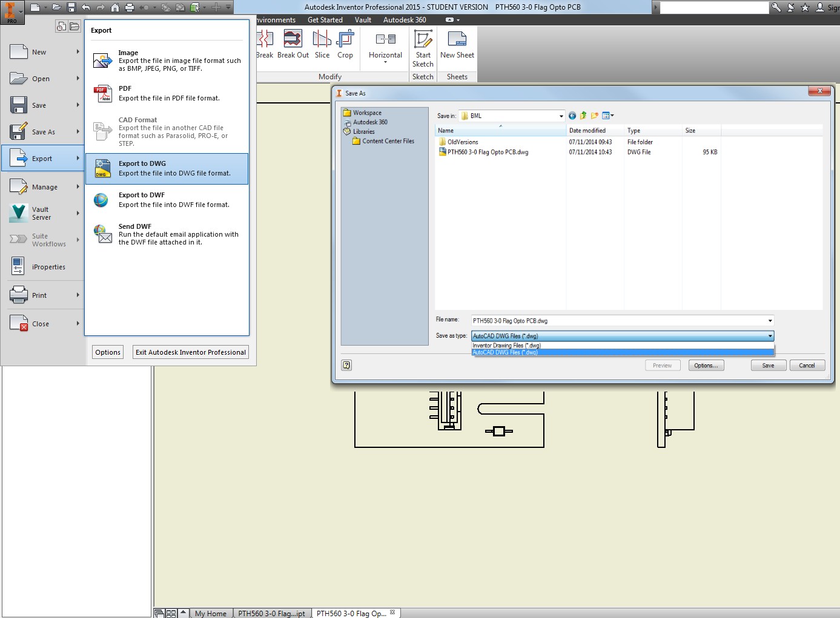Viewport: 840px width, 618px height.
Task: Click the help question mark icon
Action: click(346, 365)
